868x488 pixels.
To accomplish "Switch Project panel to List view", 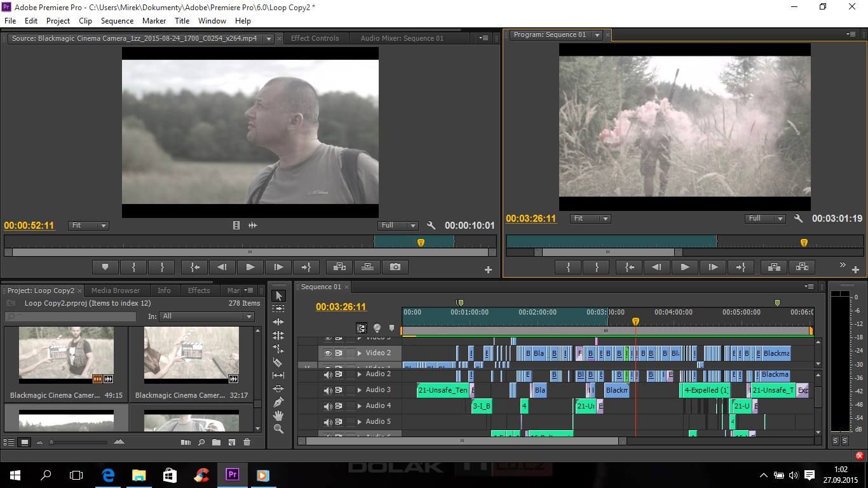I will [10, 442].
